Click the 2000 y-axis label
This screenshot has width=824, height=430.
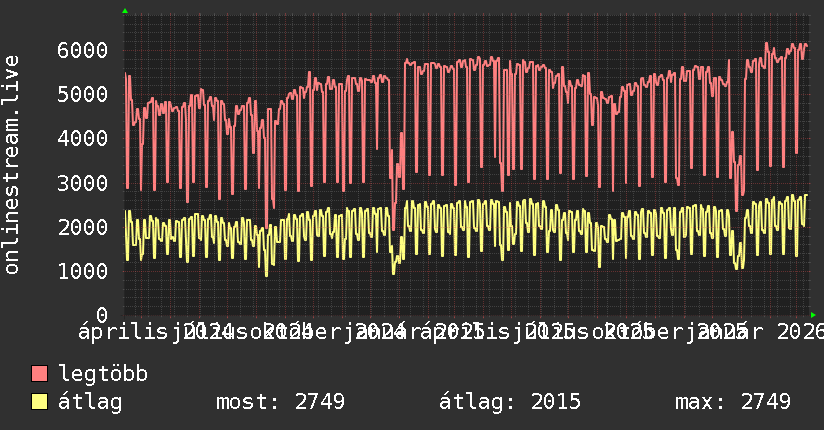pyautogui.click(x=83, y=227)
